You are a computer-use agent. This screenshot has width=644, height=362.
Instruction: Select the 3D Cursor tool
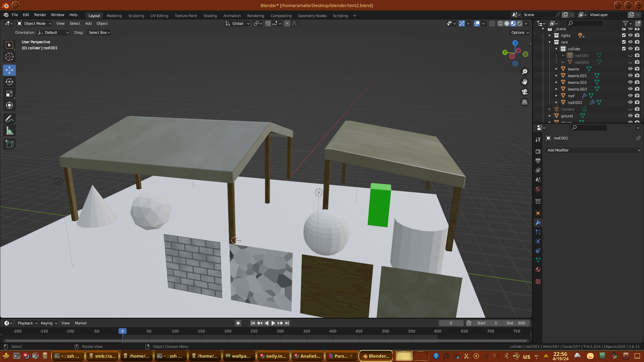9,57
